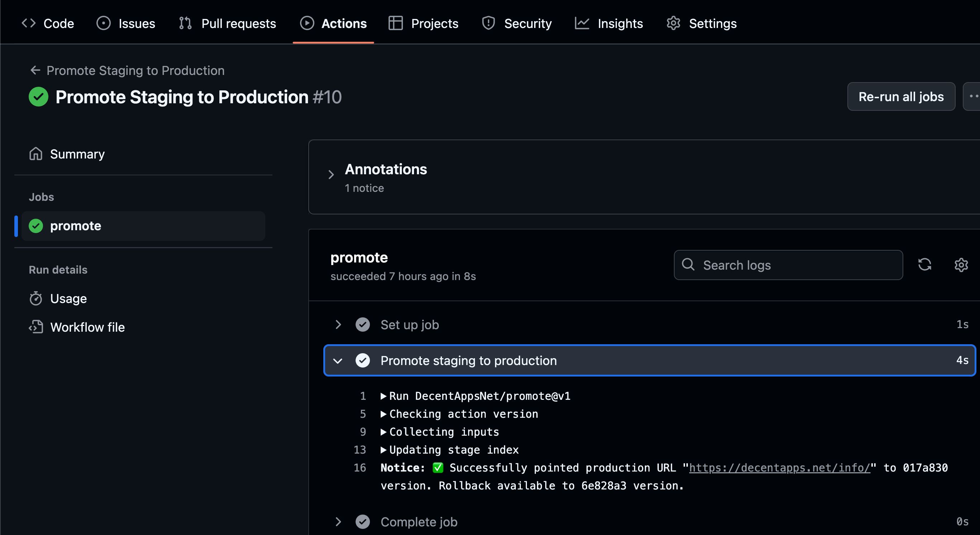This screenshot has height=535, width=980.
Task: Click the Workflow file icon
Action: tap(36, 327)
